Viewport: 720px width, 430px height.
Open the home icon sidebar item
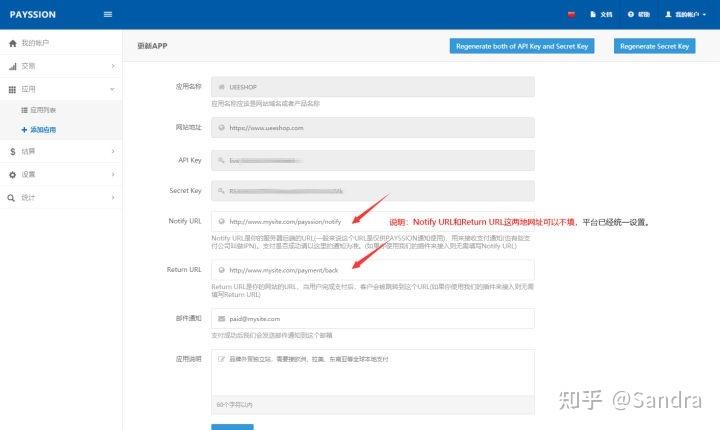click(13, 43)
